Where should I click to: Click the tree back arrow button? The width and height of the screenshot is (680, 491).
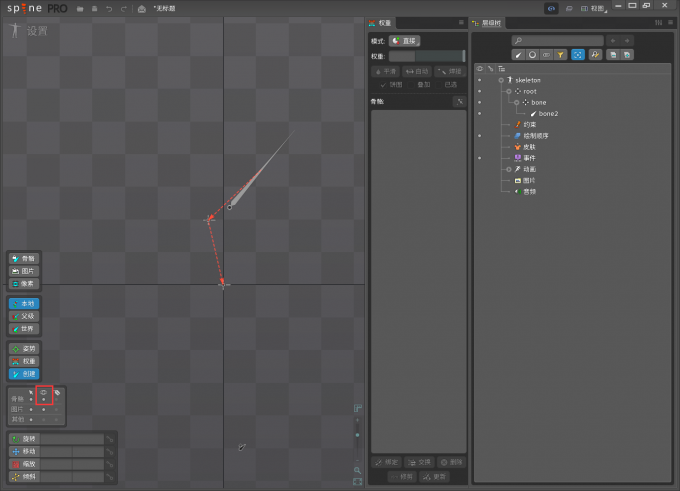613,41
